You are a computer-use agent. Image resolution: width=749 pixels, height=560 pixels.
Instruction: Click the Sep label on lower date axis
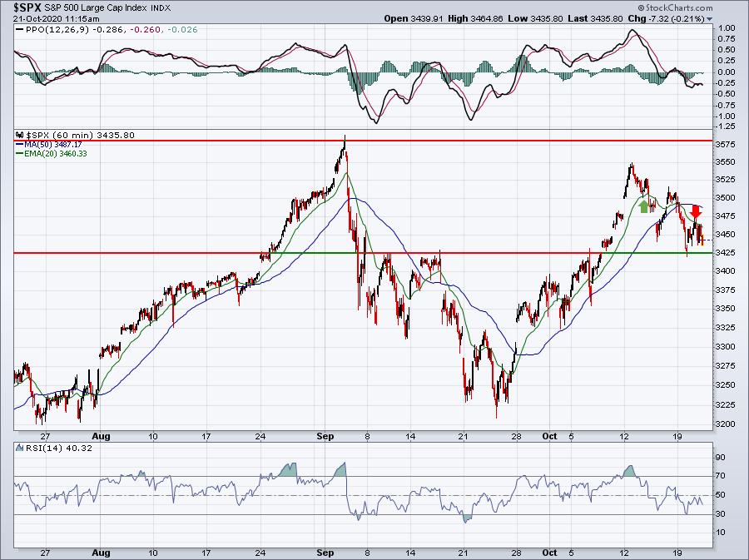coord(325,553)
